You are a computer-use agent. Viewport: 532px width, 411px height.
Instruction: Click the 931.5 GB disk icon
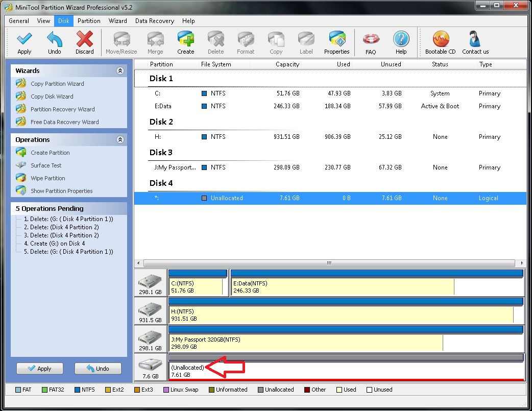(150, 310)
